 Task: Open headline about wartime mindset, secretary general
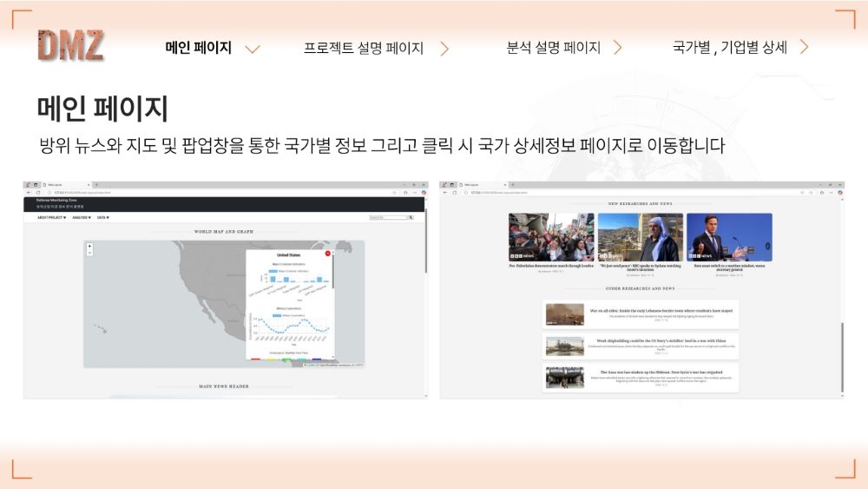tap(730, 268)
